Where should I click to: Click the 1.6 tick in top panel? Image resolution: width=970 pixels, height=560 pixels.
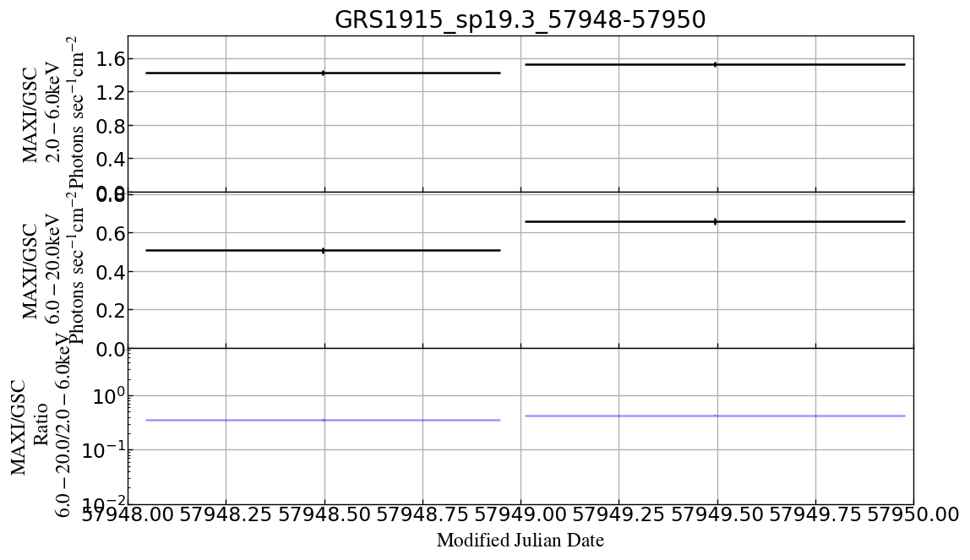(x=111, y=59)
